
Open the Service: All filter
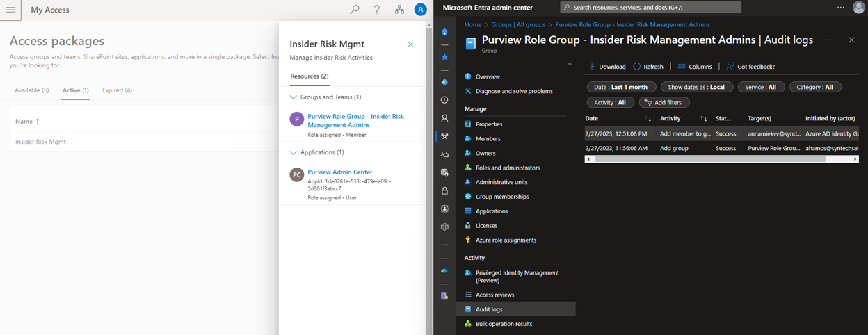(x=762, y=87)
